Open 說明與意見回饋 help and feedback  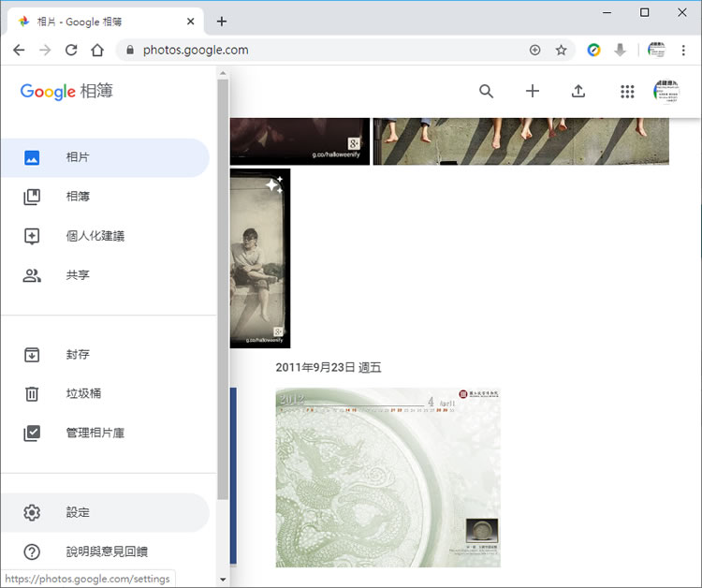pyautogui.click(x=105, y=551)
